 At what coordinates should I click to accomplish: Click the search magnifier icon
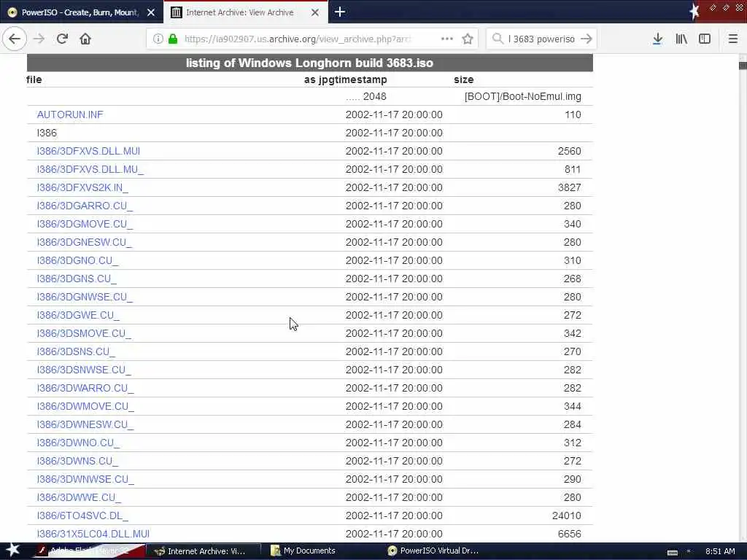point(498,39)
